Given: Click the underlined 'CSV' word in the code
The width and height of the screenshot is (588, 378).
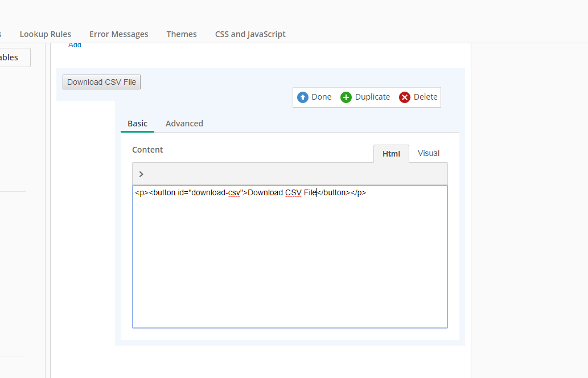Looking at the screenshot, I should [x=293, y=192].
